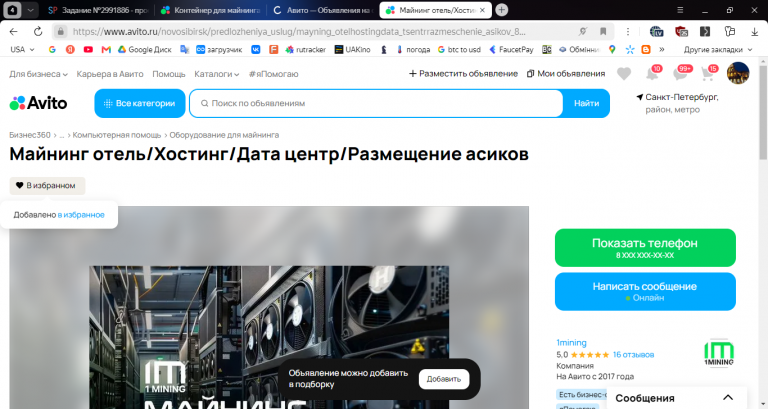Open the shopping cart with badge 15
The height and width of the screenshot is (409, 768).
tap(708, 73)
